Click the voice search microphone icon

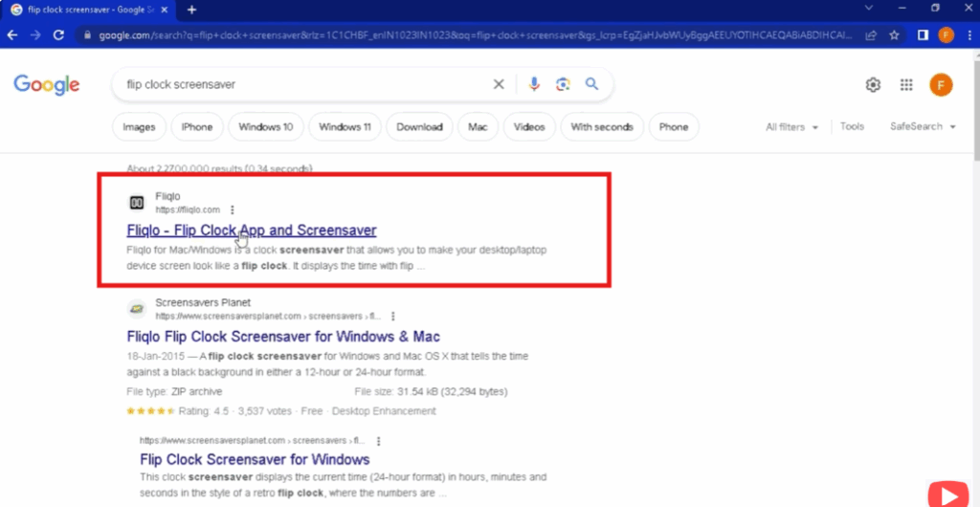[534, 84]
